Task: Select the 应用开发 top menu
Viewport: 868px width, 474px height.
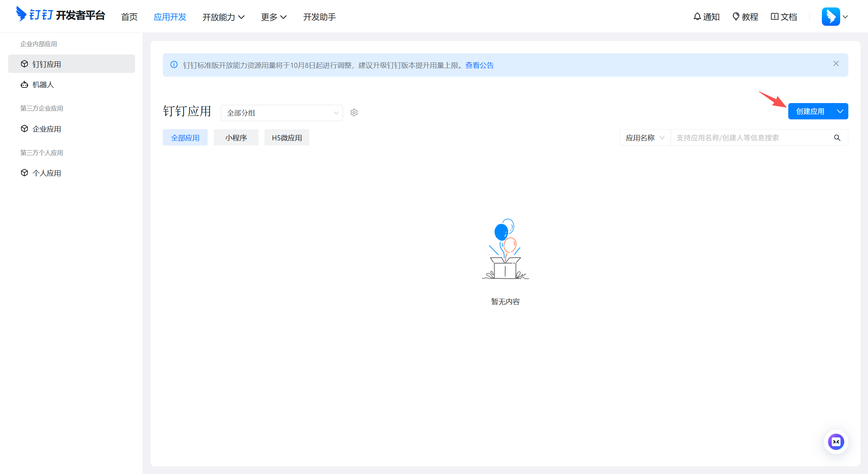Action: (x=170, y=17)
